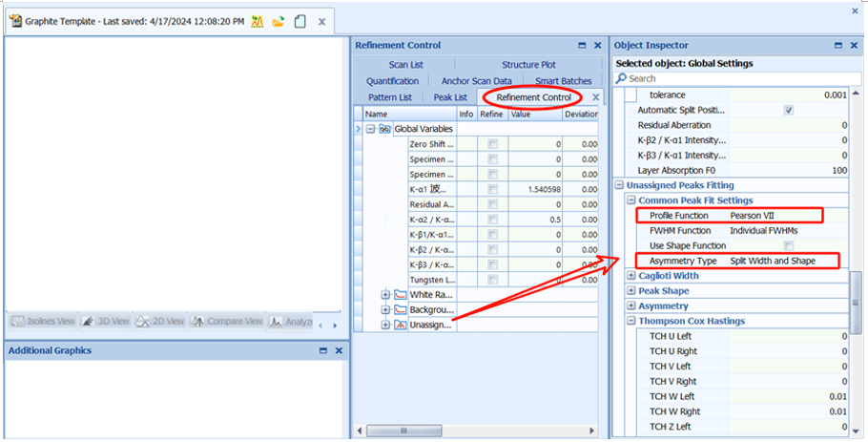Expand the Caglioti Width section
The height and width of the screenshot is (442, 868).
630,276
